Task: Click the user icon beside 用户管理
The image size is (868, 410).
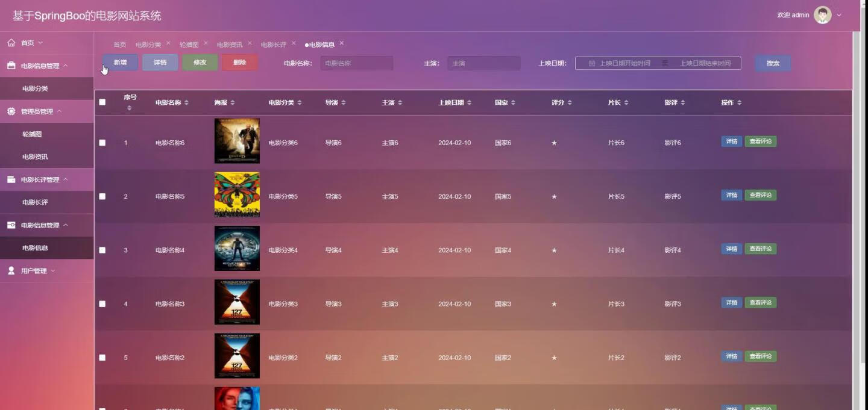Action: [x=11, y=271]
